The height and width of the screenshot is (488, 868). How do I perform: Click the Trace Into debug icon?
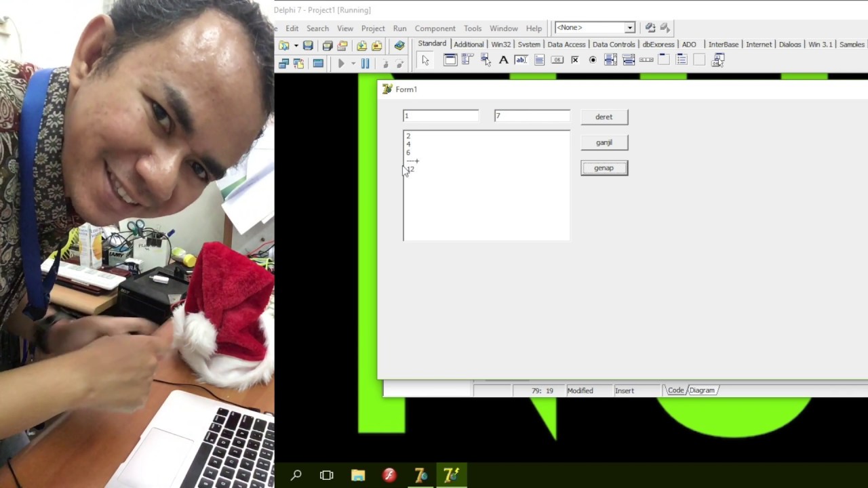coord(385,63)
